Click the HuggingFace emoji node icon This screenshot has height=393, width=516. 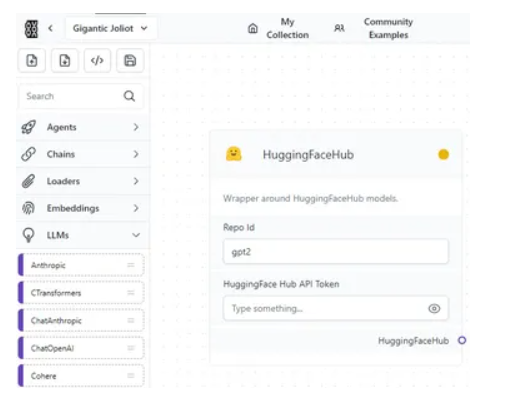click(234, 154)
